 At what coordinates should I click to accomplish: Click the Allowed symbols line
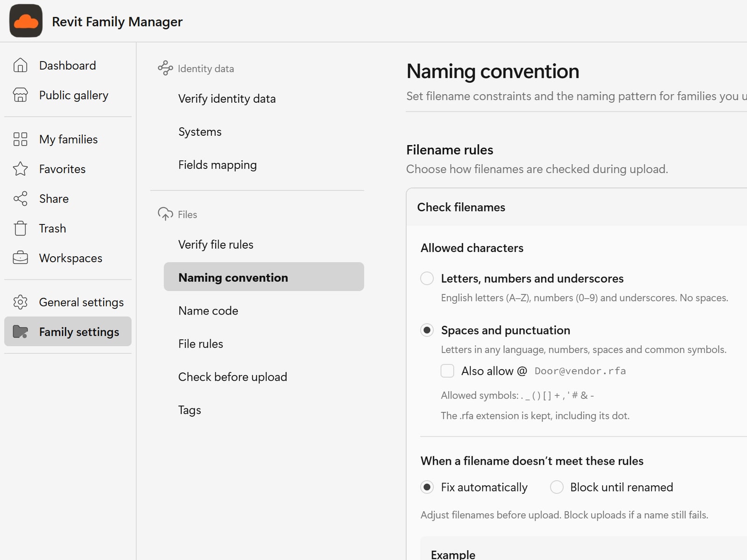pos(517,395)
